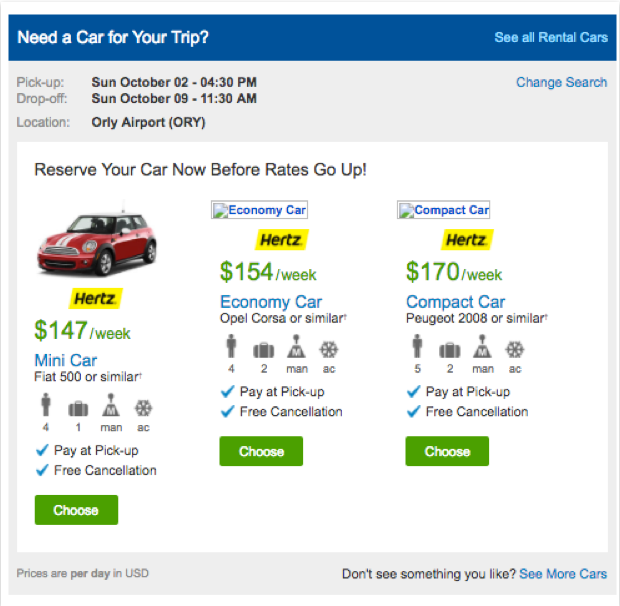This screenshot has width=620, height=606.
Task: Click the Compact Car Pay at Pick-up checkmark
Action: point(413,392)
